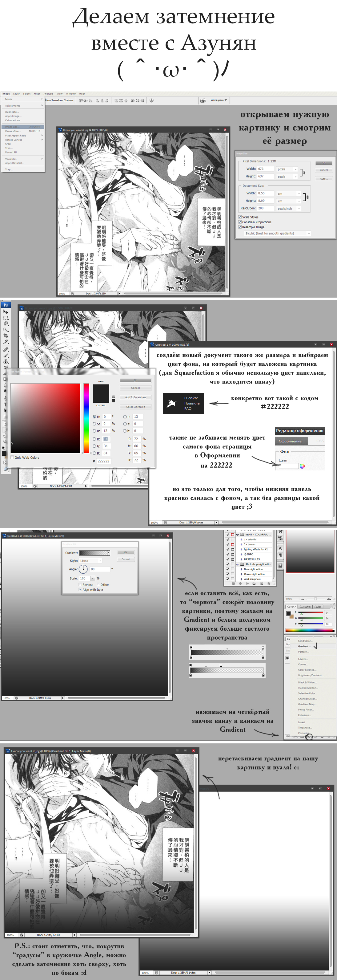
Task: Click the vertical hue spectrum slider
Action: tap(86, 418)
